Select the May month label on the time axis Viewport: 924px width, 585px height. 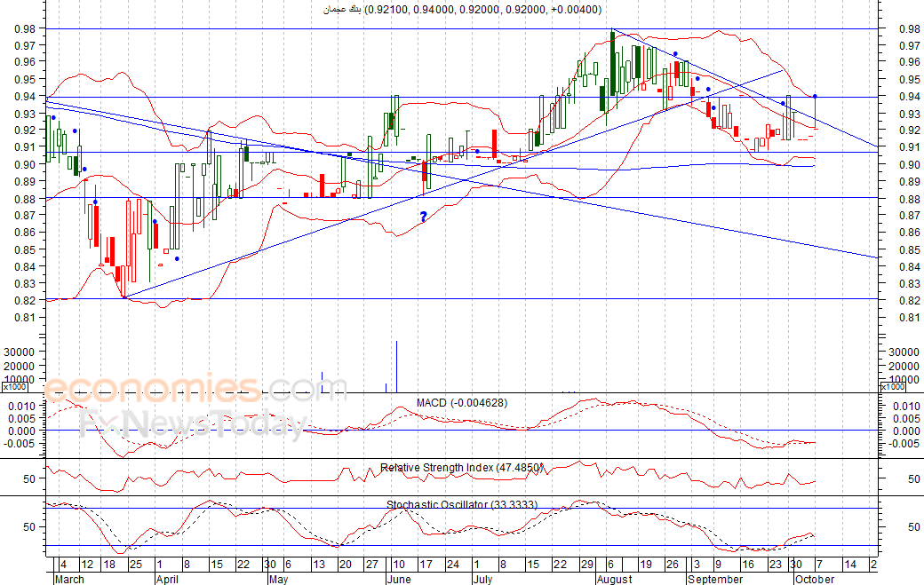click(x=278, y=579)
